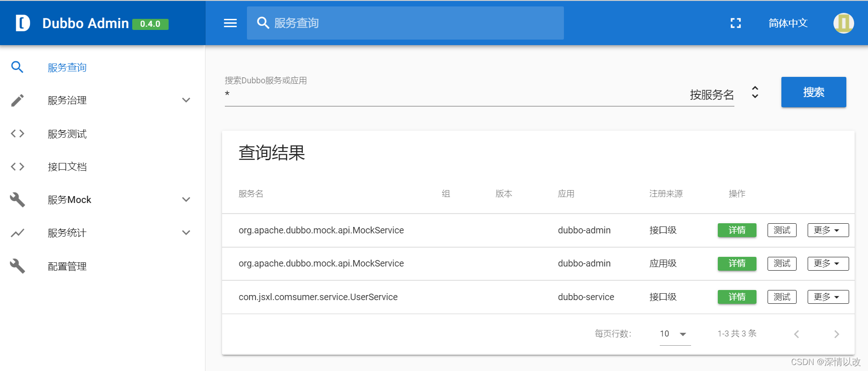Click the pencil icon for 服务治理
Screen dimensions: 868x371
pyautogui.click(x=18, y=100)
